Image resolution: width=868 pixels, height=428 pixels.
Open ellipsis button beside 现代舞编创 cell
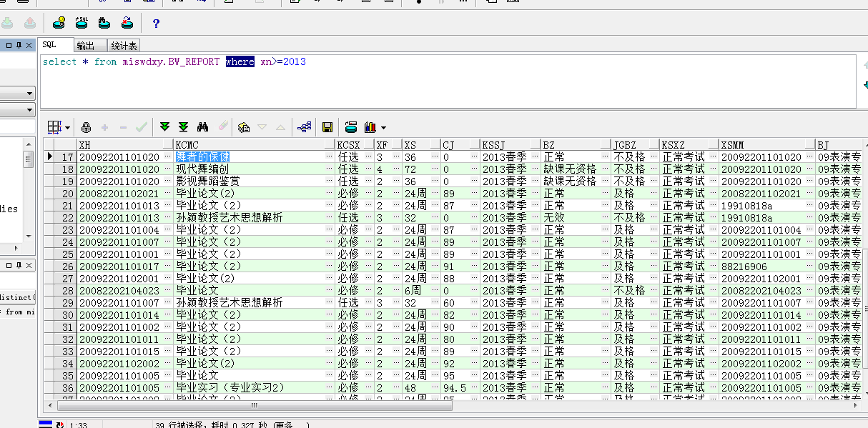pyautogui.click(x=330, y=169)
